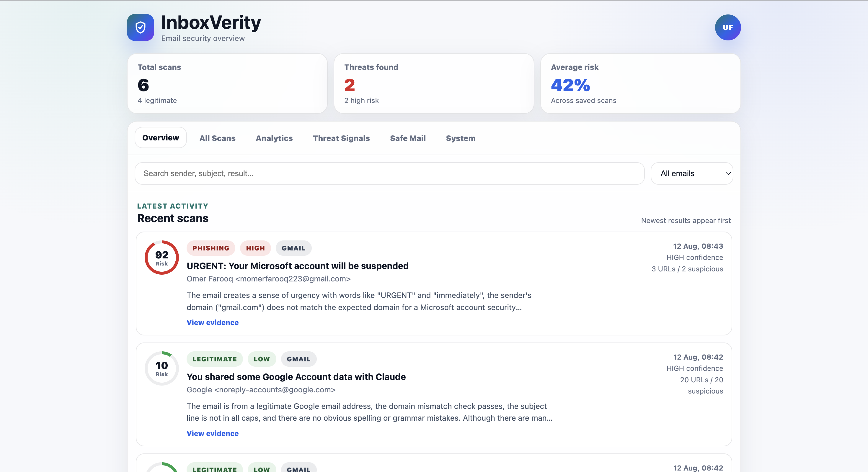Click the PHISHING badge
Screen dimensions: 868x472
click(x=211, y=248)
